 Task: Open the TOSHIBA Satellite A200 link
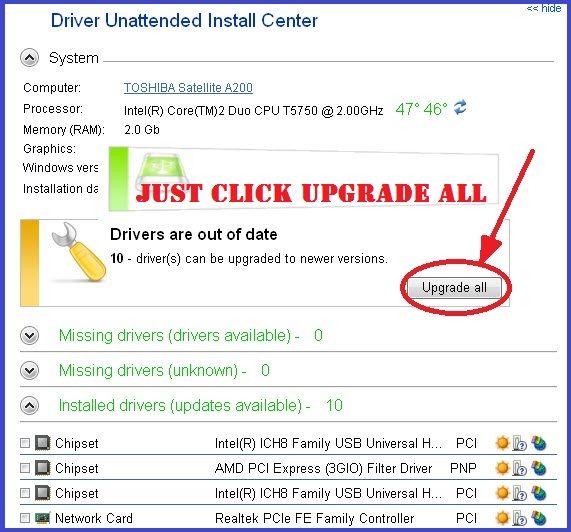coord(188,88)
